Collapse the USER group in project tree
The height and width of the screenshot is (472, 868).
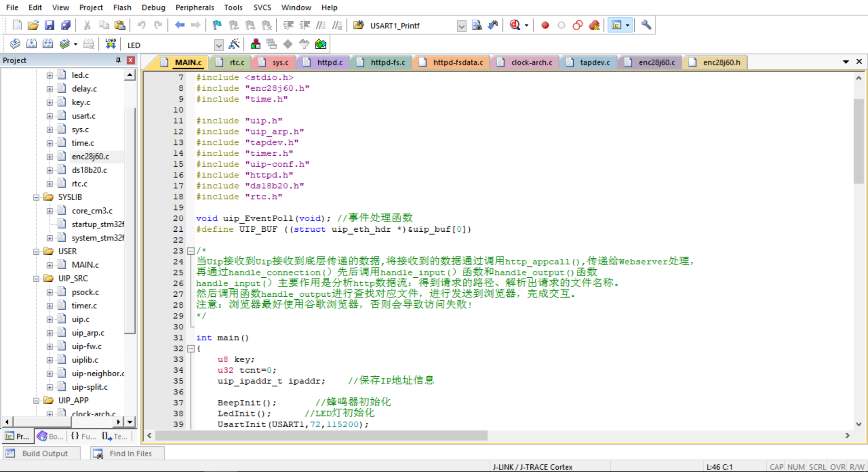(x=36, y=252)
